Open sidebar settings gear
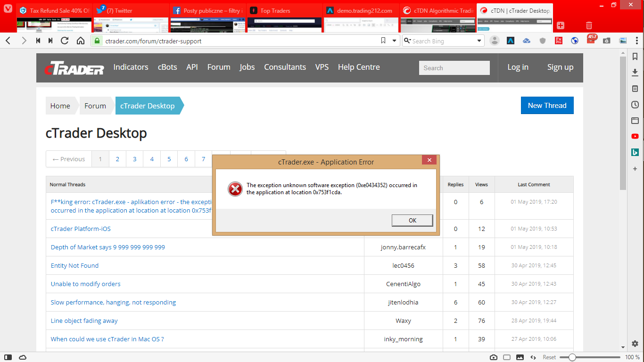Screen dimensions: 644x362 click(635, 344)
